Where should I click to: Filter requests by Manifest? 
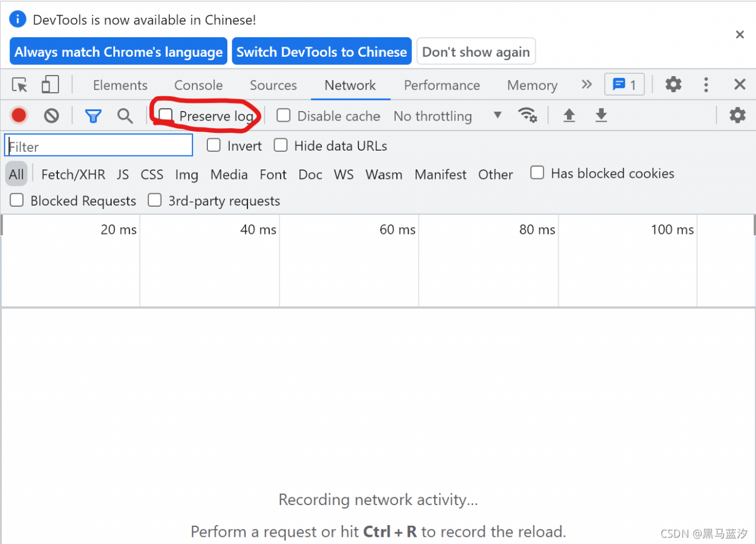tap(441, 174)
